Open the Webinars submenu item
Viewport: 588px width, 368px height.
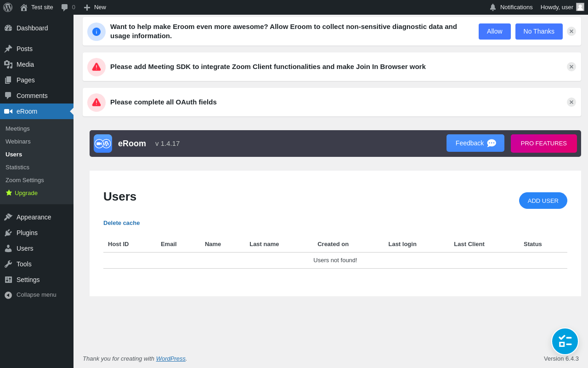coord(18,142)
